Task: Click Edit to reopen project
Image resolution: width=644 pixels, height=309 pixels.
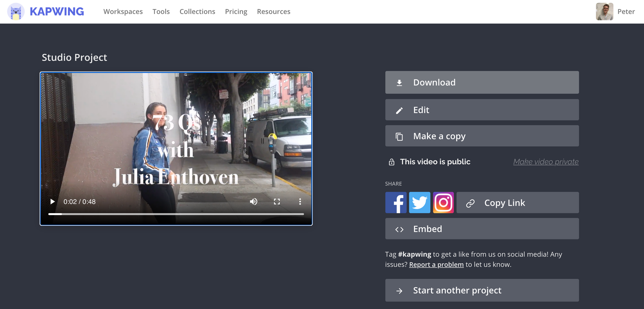Action: [482, 110]
